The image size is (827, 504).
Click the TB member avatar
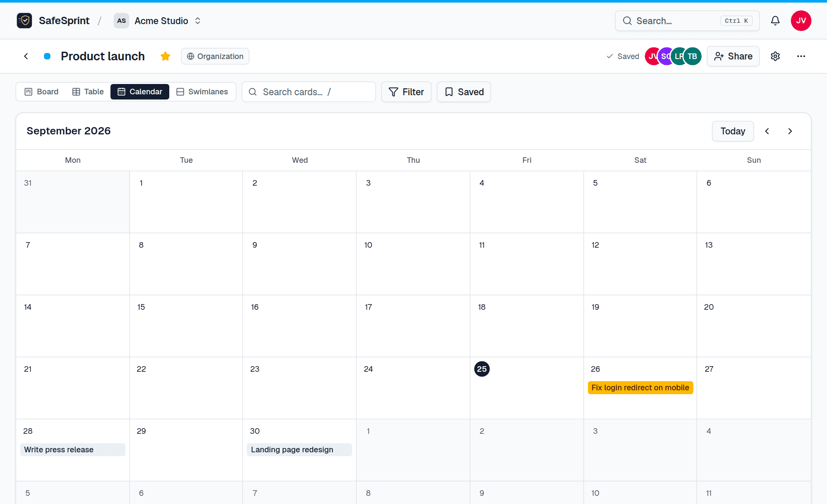click(x=693, y=56)
